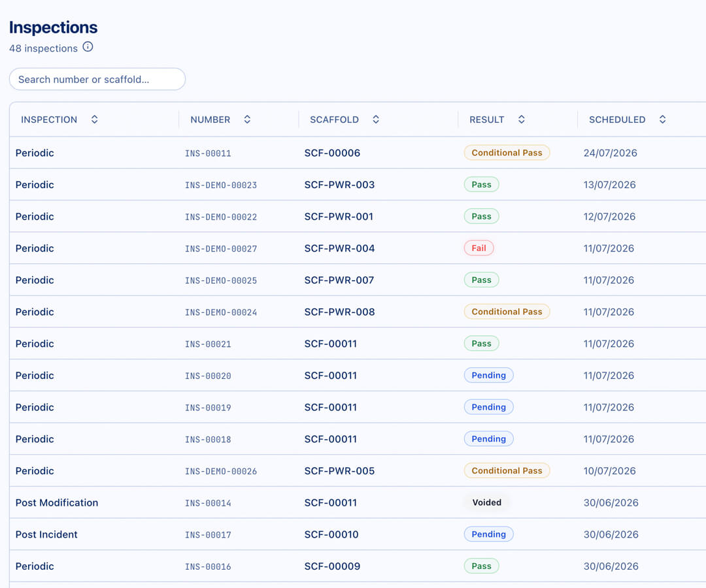Toggle sorting on Scaffold column icon
This screenshot has height=588, width=706.
tap(376, 119)
